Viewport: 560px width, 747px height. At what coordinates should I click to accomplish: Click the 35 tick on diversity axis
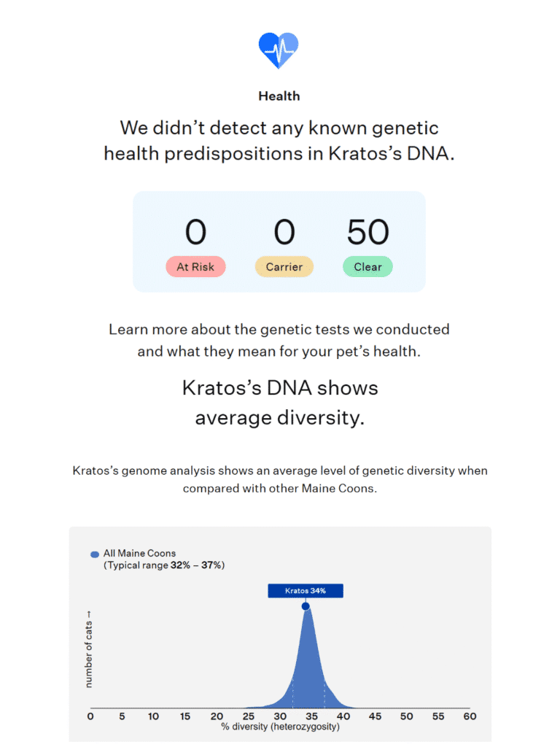tap(311, 716)
